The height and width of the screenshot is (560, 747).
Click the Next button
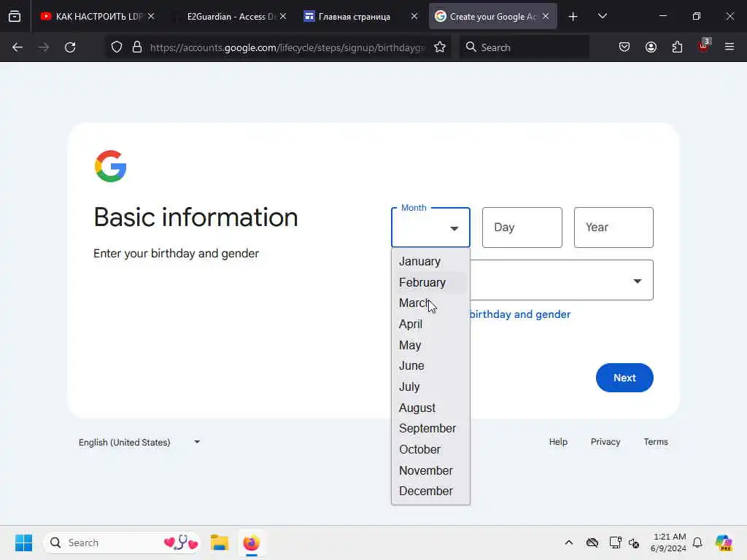coord(624,378)
